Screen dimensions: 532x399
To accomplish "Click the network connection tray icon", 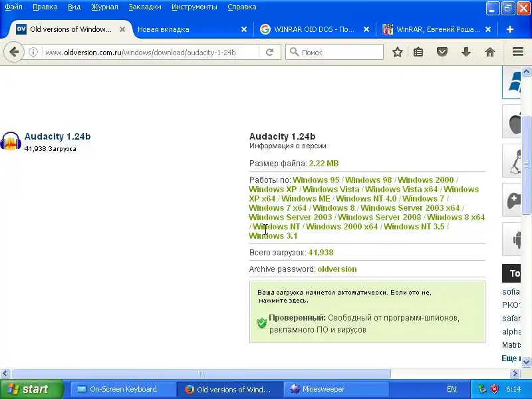I will pyautogui.click(x=481, y=389).
